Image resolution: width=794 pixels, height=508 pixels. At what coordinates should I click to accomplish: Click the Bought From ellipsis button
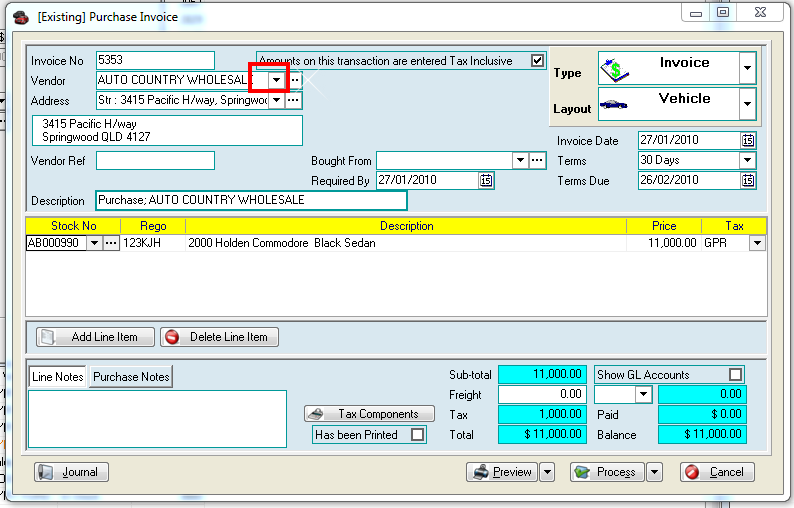click(537, 161)
